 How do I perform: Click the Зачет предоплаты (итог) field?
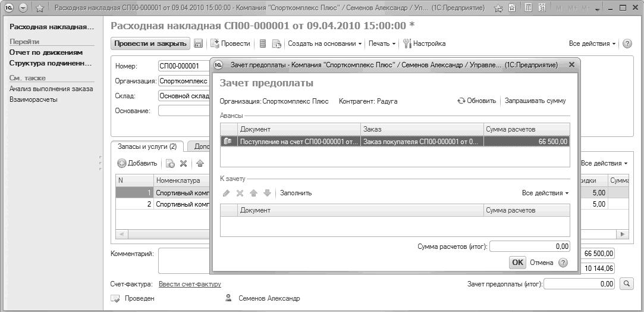579,283
